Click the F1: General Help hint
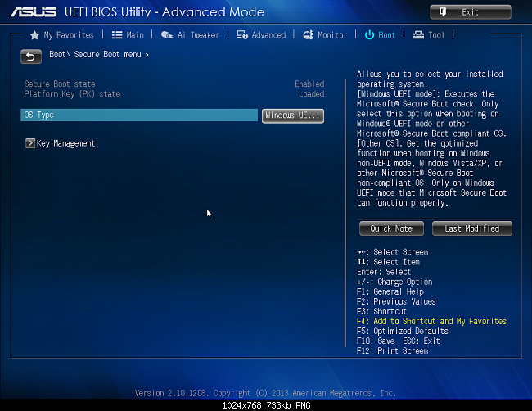Image resolution: width=532 pixels, height=411 pixels. 390,291
